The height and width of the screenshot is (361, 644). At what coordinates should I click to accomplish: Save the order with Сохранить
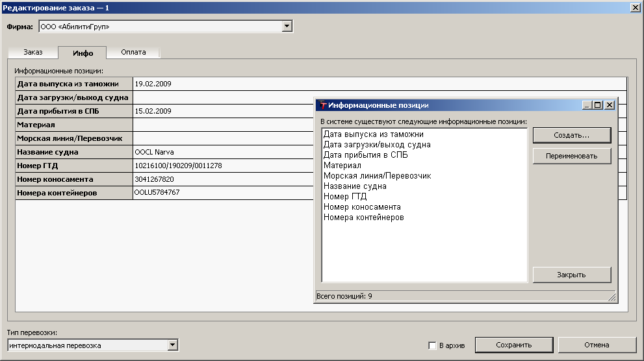[513, 345]
